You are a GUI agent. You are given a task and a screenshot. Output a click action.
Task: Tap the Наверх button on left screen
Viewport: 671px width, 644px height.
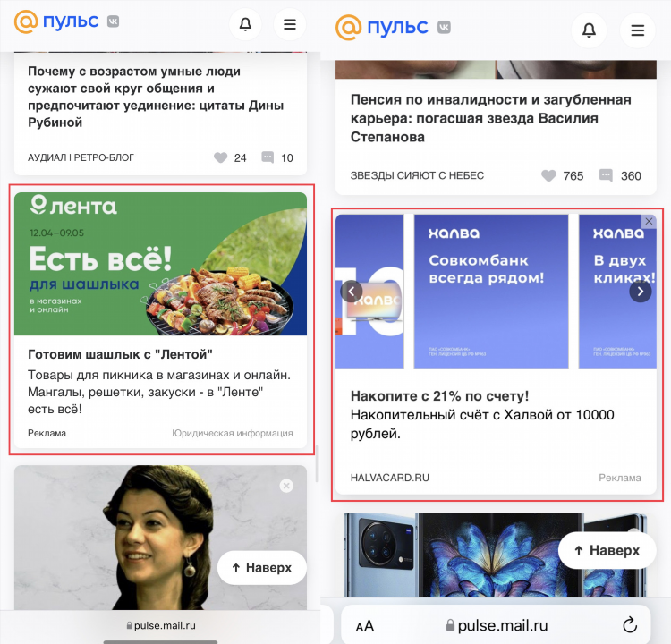coord(262,568)
